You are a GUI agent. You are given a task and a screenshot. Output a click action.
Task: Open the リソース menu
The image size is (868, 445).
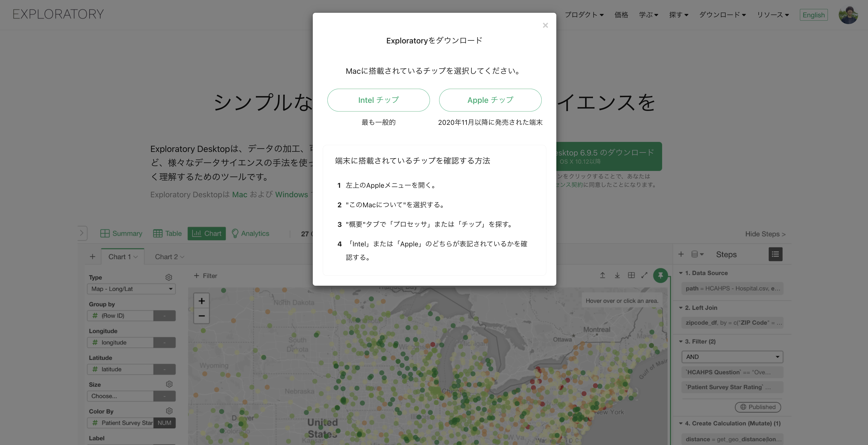tap(773, 15)
